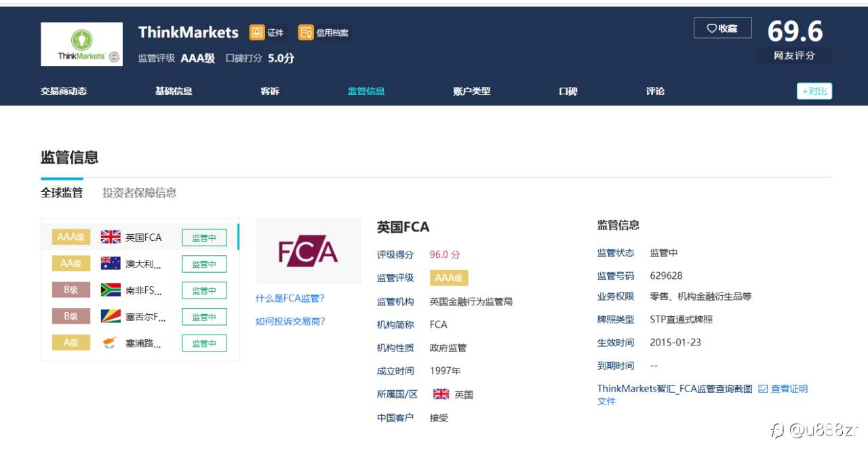Screen dimensions: 868x456
Task: Click B级 badge beside 南非FS
Action: coord(71,290)
